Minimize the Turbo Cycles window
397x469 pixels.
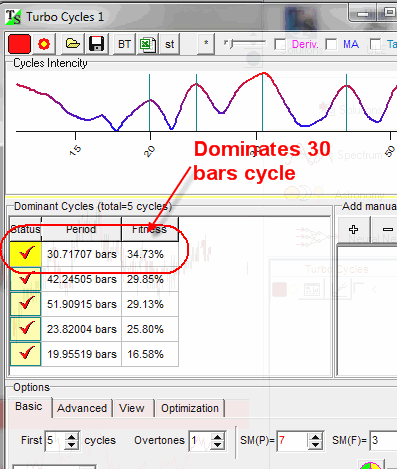pos(363,14)
